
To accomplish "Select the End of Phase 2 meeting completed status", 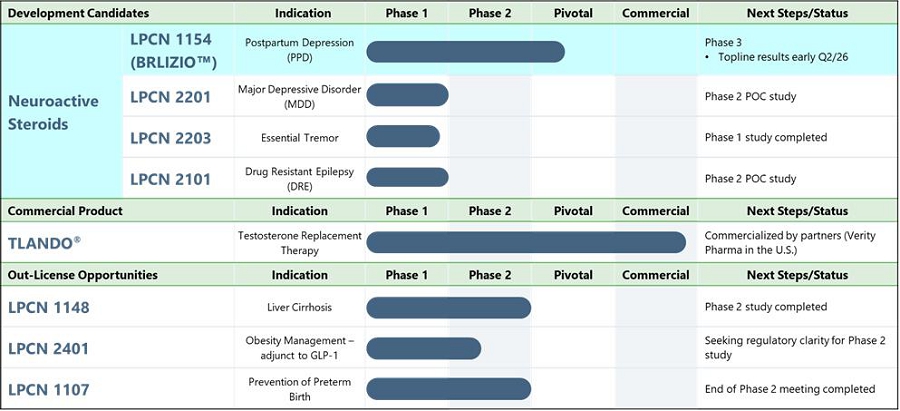I will coord(789,389).
